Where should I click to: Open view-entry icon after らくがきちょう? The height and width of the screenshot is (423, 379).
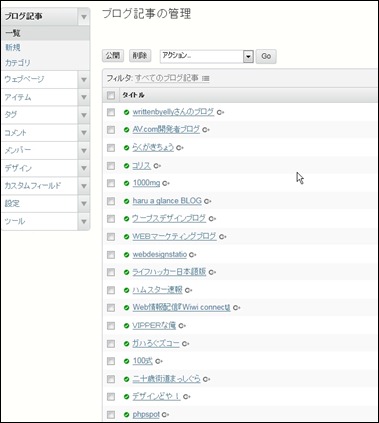180,148
